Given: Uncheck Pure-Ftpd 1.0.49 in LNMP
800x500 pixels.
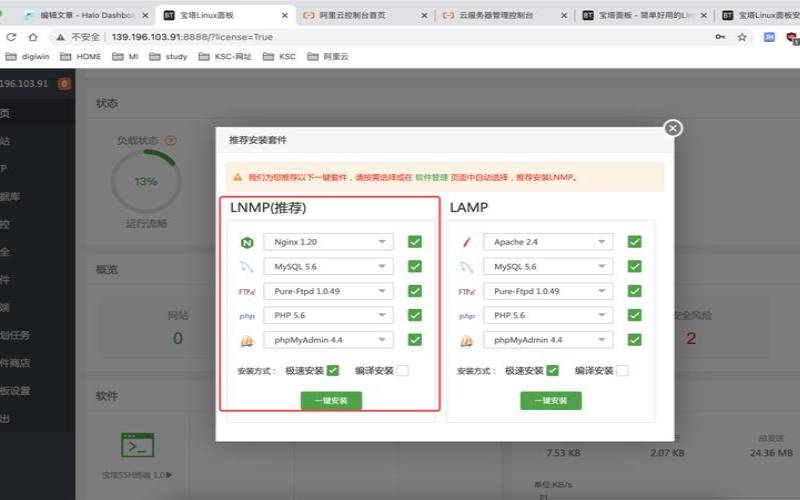Looking at the screenshot, I should [415, 291].
